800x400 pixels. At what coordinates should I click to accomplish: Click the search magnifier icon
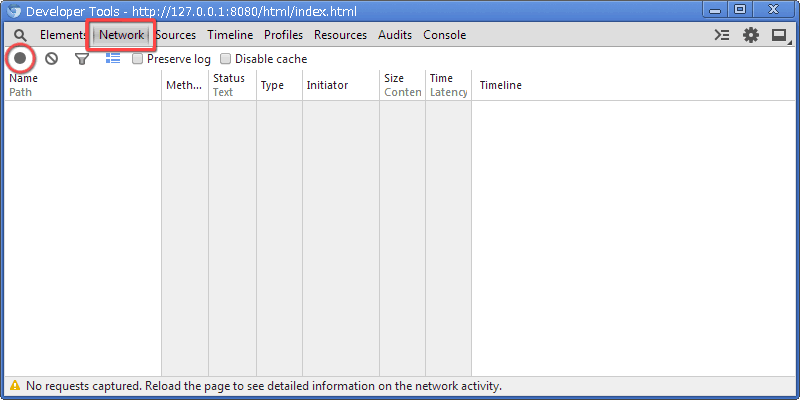(x=20, y=35)
